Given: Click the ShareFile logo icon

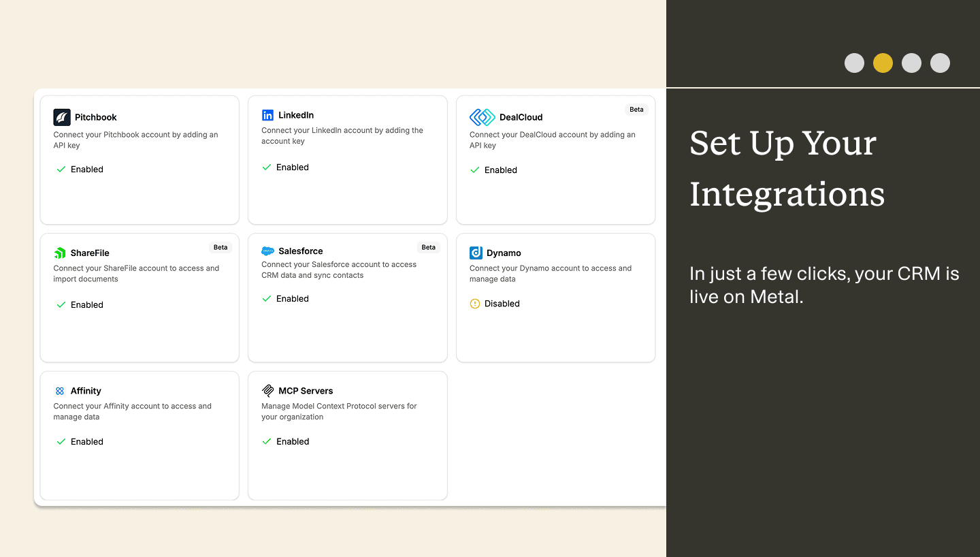Looking at the screenshot, I should tap(60, 253).
